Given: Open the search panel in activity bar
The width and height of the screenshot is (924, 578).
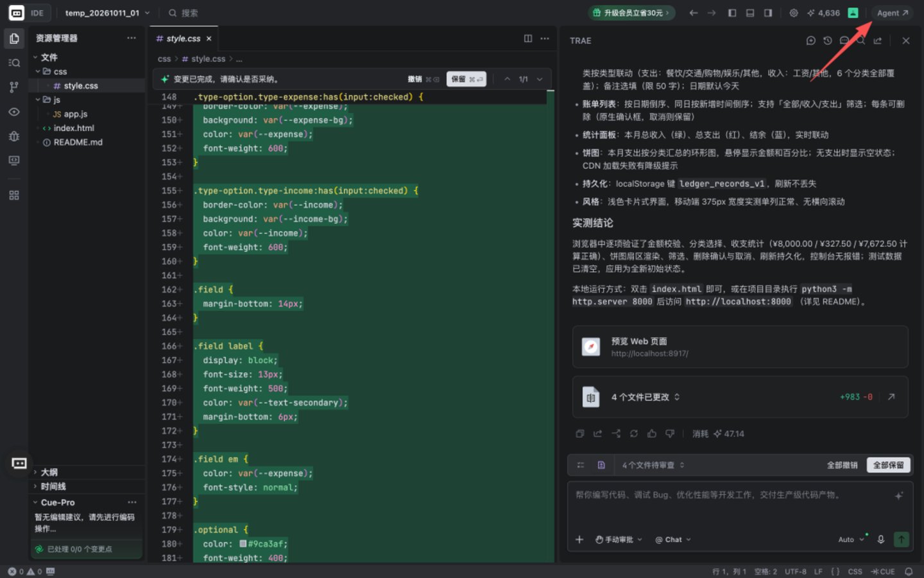Looking at the screenshot, I should click(14, 63).
